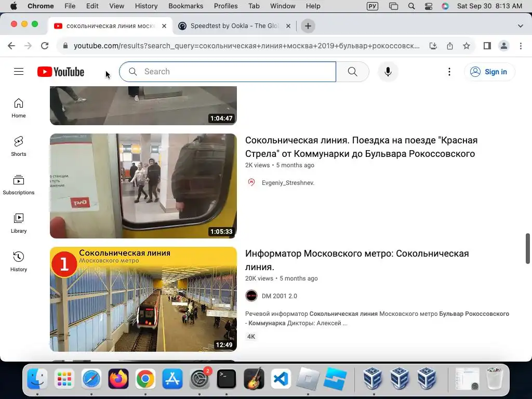Open video titled Красная Стрела от Коммунарки
The image size is (532, 399).
pyautogui.click(x=362, y=147)
